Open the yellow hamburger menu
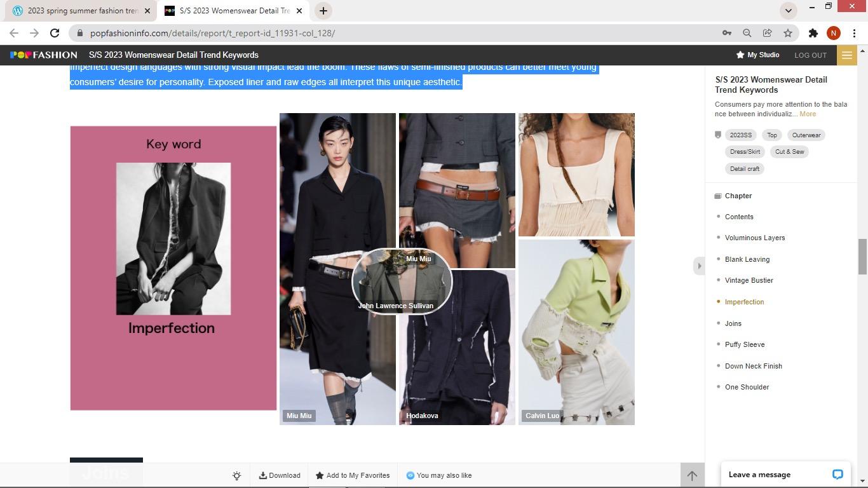This screenshot has width=868, height=488. click(847, 55)
